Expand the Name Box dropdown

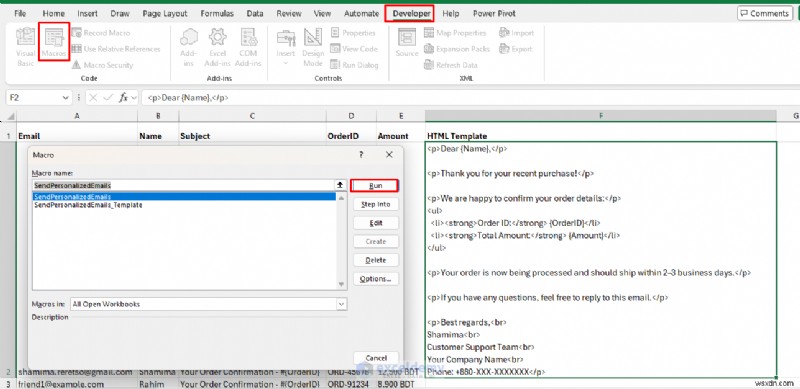pyautogui.click(x=65, y=98)
